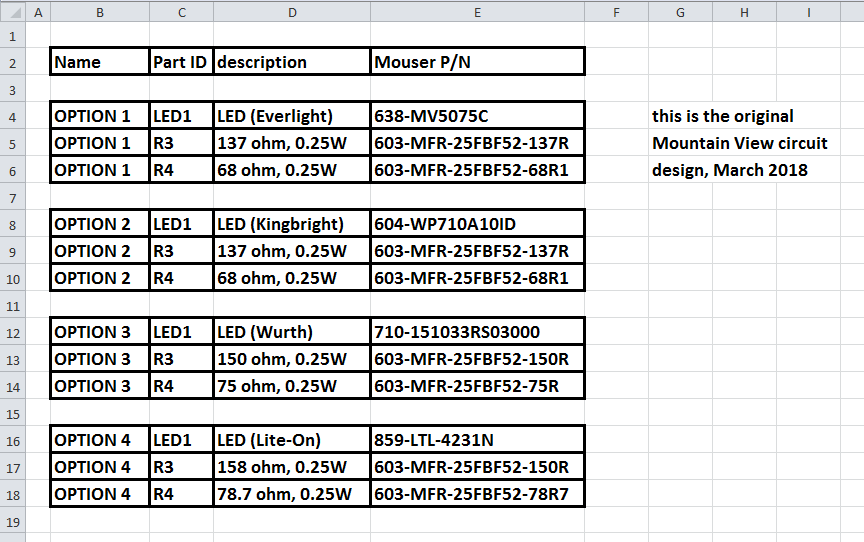Select column E header
Screen dimensions: 864x542
pyautogui.click(x=477, y=12)
